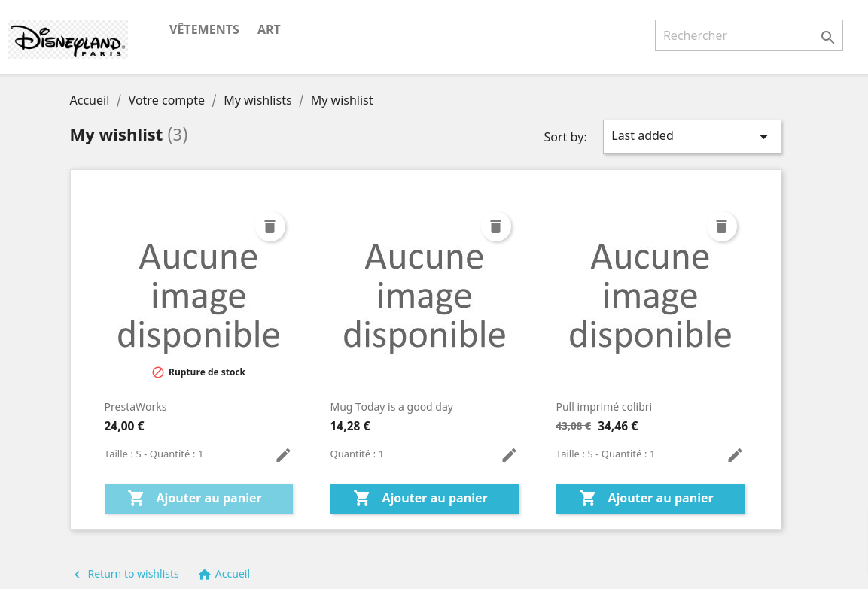
Task: Click Ajouter au panier under PrestaWorks
Action: pyautogui.click(x=199, y=498)
